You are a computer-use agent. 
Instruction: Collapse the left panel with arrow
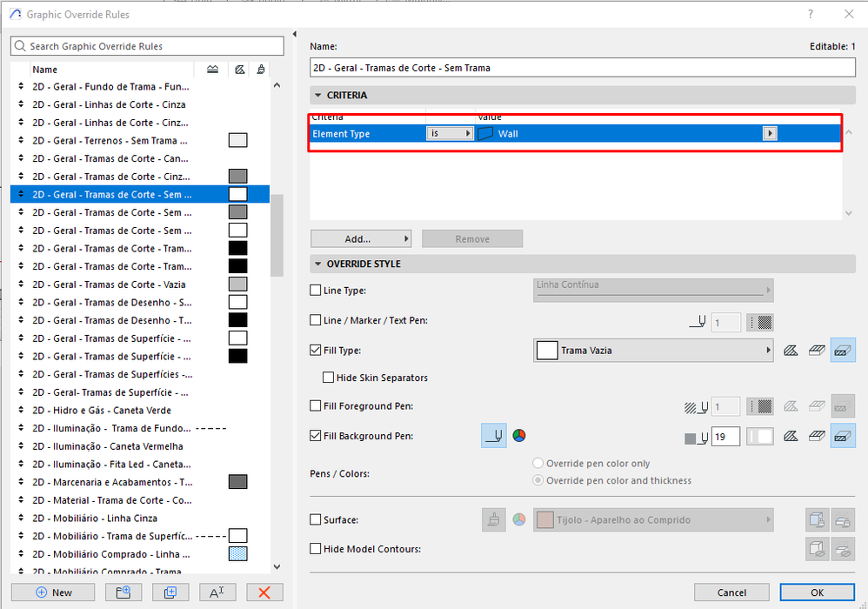295,34
